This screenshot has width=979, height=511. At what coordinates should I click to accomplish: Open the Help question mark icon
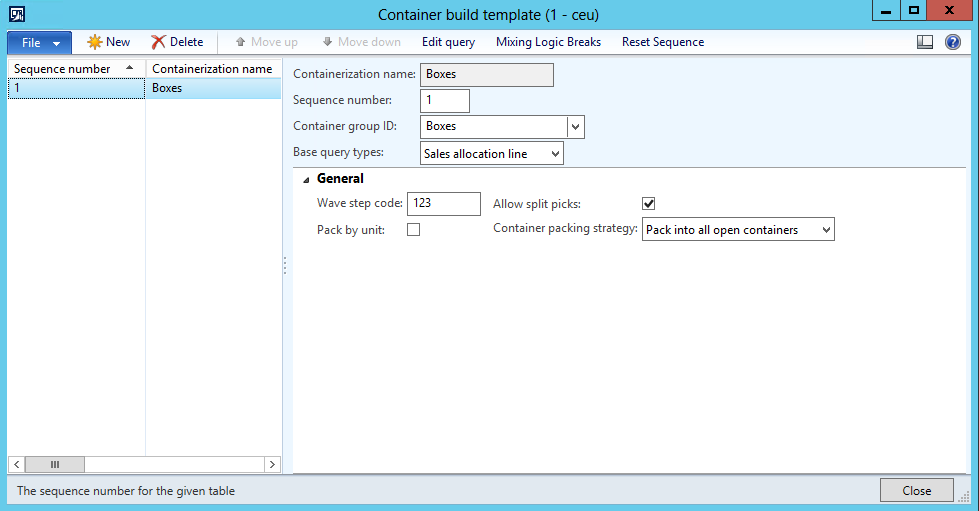coord(952,42)
